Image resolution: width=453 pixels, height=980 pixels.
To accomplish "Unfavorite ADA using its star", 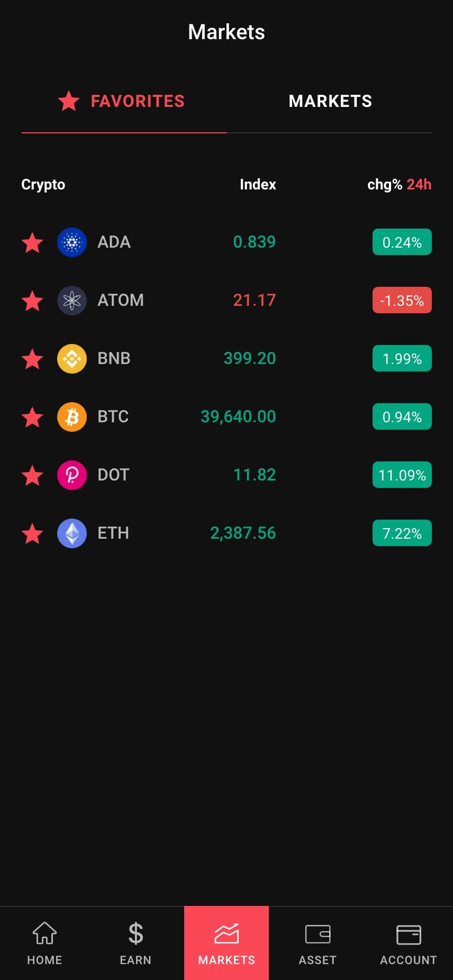I will pyautogui.click(x=32, y=243).
